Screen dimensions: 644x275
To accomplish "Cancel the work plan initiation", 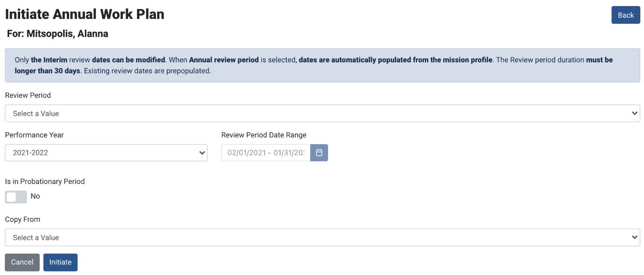I will point(22,262).
